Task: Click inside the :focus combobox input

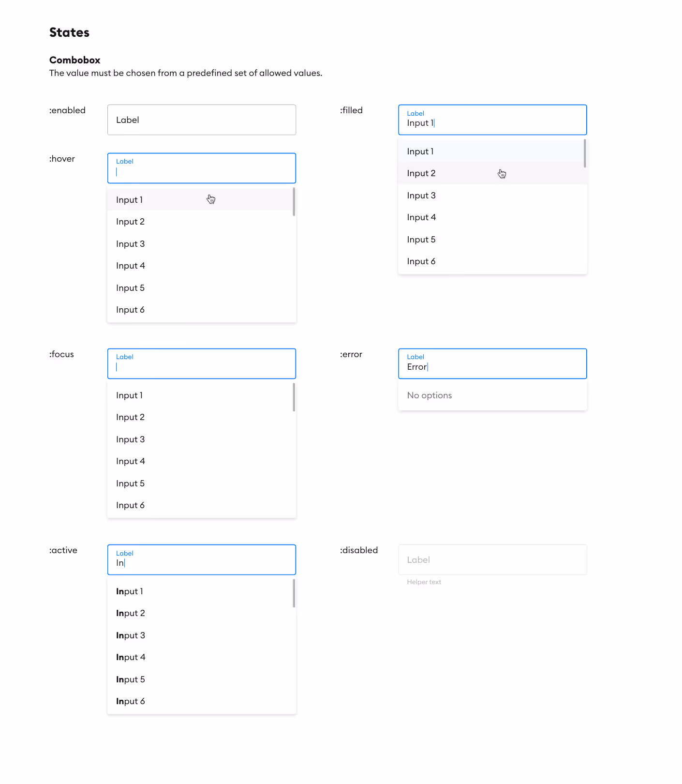Action: 201,363
